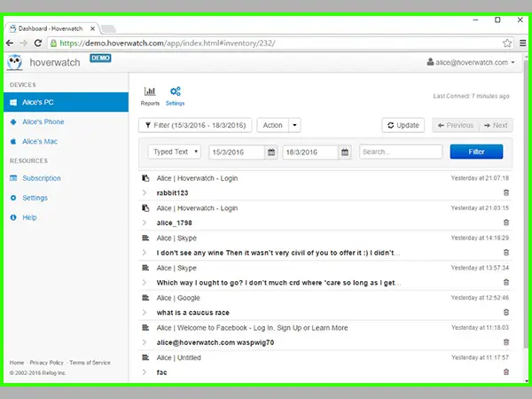Click the text icon of Alice | Untitled entry
532x399 pixels.
click(x=145, y=357)
